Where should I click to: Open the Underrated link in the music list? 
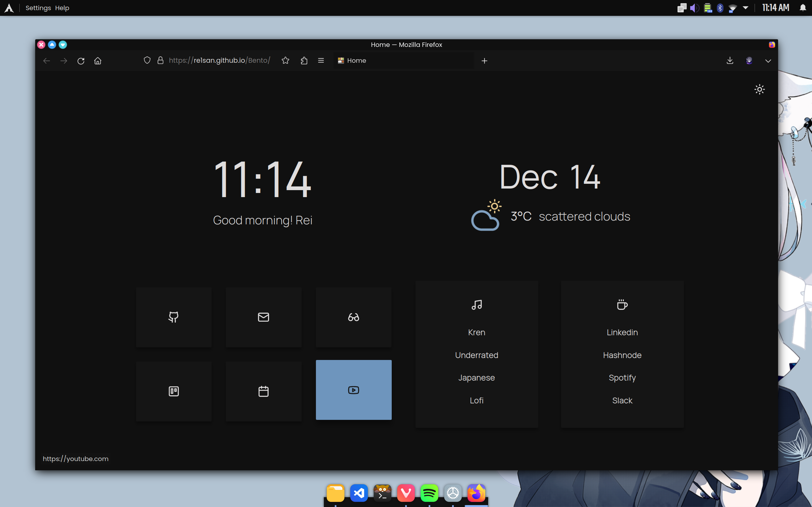(x=476, y=355)
